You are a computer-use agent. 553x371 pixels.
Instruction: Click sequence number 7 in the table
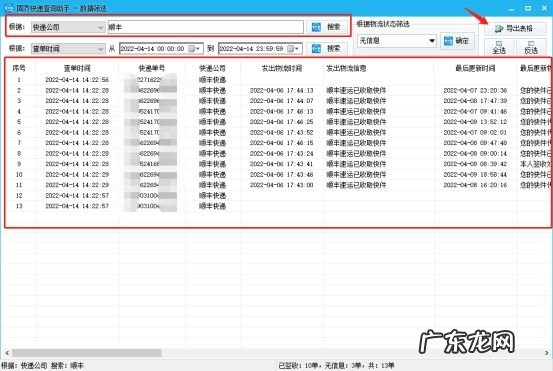pos(19,143)
